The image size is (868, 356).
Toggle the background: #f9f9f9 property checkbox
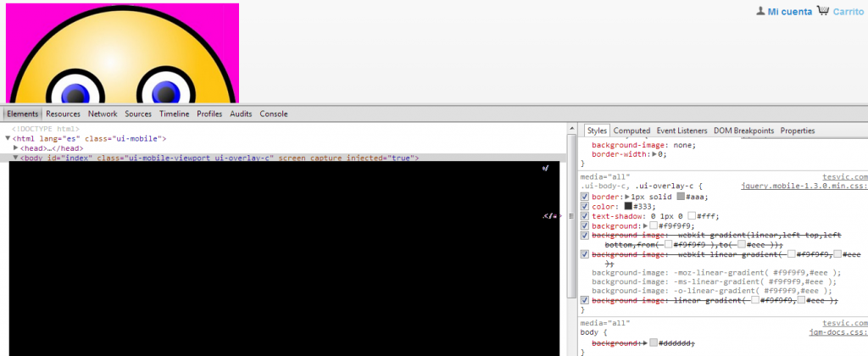pos(584,226)
